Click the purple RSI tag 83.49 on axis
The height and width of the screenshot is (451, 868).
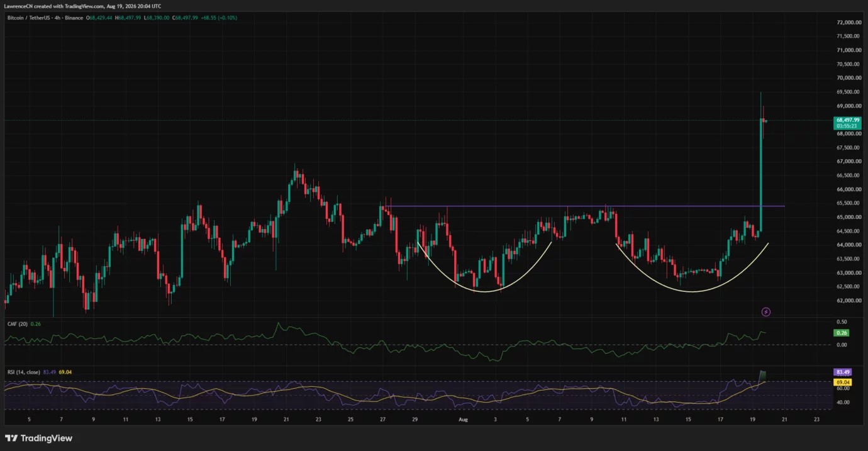(842, 372)
